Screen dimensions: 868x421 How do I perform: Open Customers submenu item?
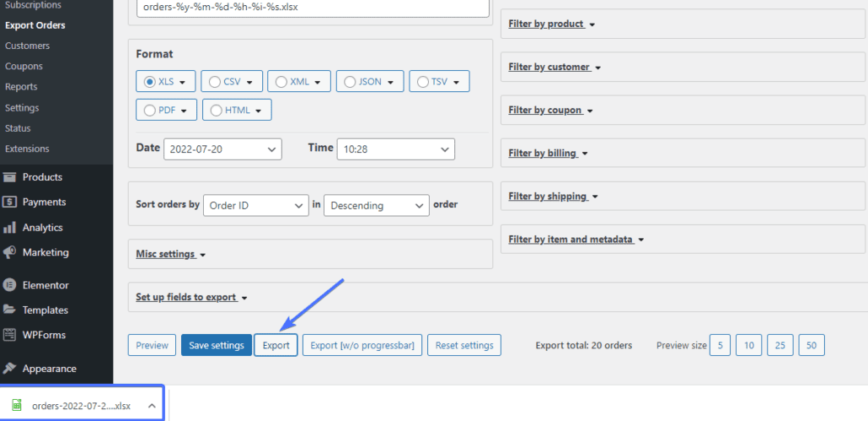coord(27,46)
